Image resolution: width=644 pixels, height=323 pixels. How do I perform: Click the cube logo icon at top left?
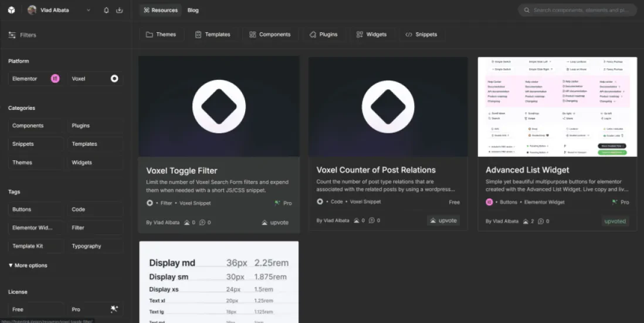(12, 11)
